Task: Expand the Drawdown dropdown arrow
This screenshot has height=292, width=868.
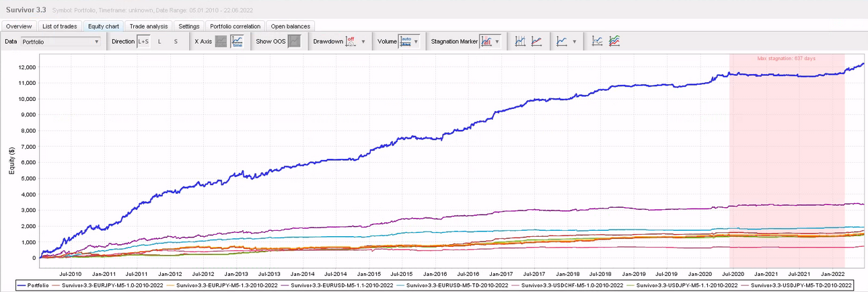Action: coord(363,42)
